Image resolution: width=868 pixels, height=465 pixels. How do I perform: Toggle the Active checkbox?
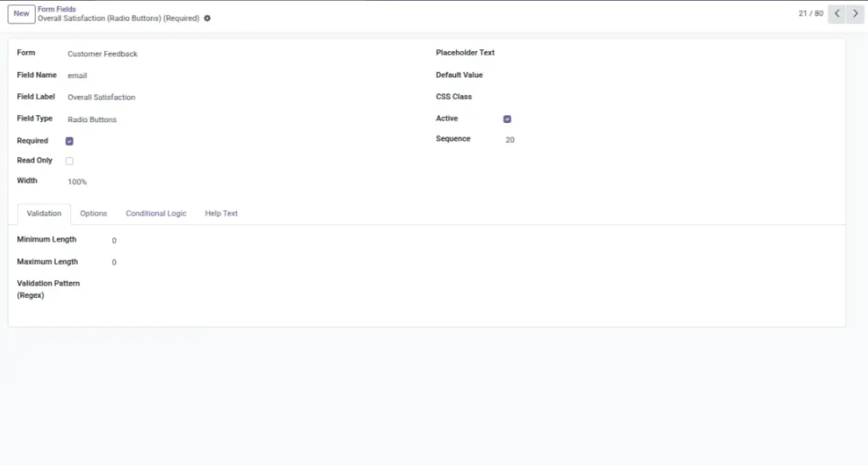tap(507, 119)
